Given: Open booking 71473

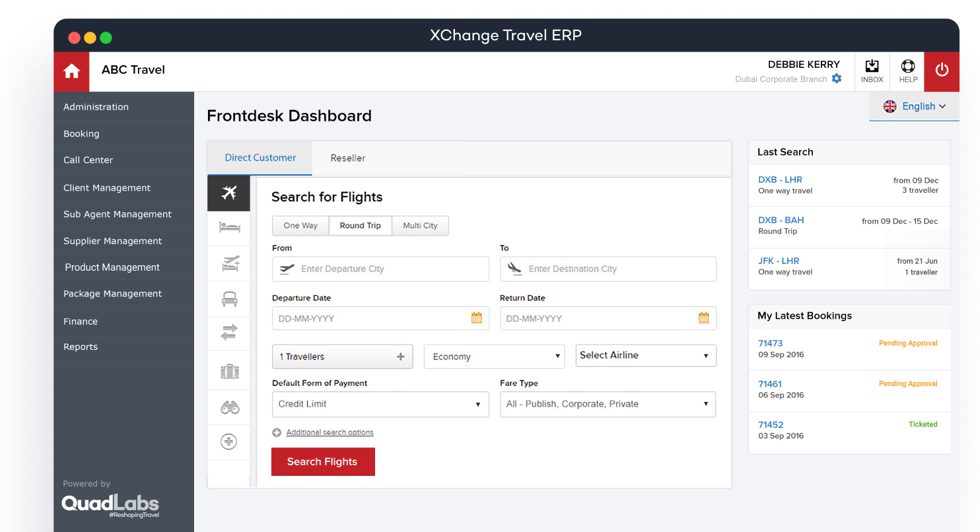Looking at the screenshot, I should click(770, 343).
